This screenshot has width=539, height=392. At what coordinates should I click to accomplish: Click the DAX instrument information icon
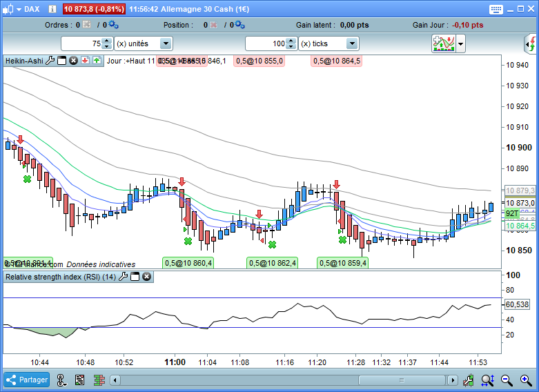coord(52,9)
